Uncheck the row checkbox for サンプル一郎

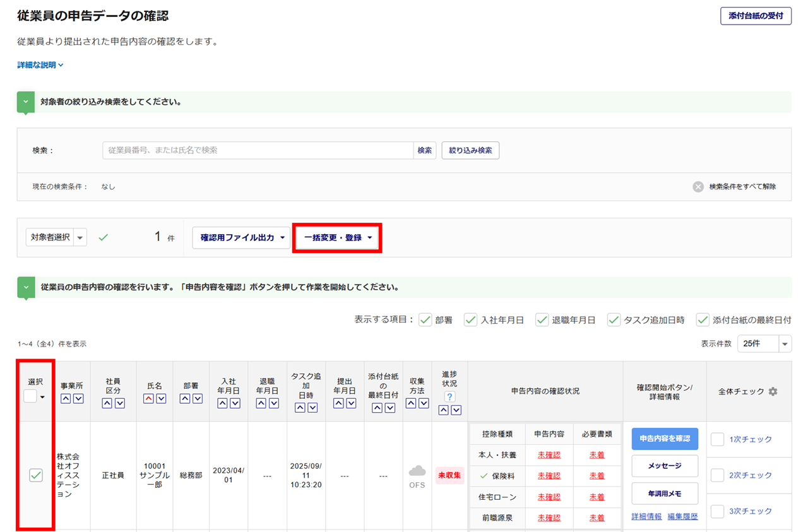pyautogui.click(x=36, y=476)
